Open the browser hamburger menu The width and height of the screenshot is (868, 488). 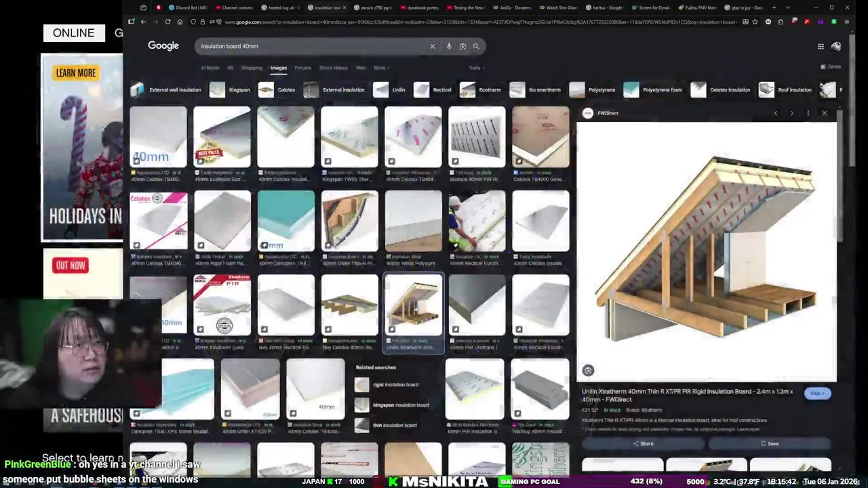click(x=848, y=22)
